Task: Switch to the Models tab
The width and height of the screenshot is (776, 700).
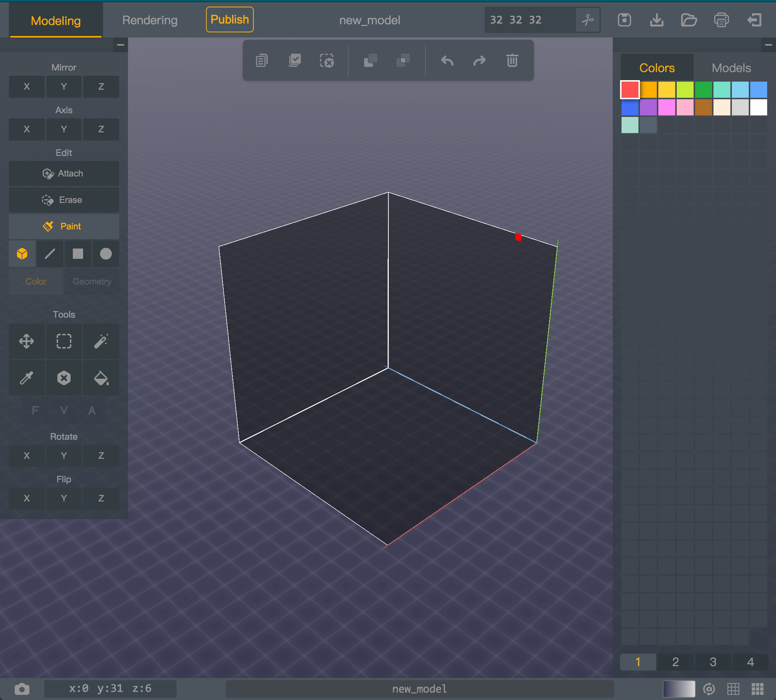Action: 731,68
